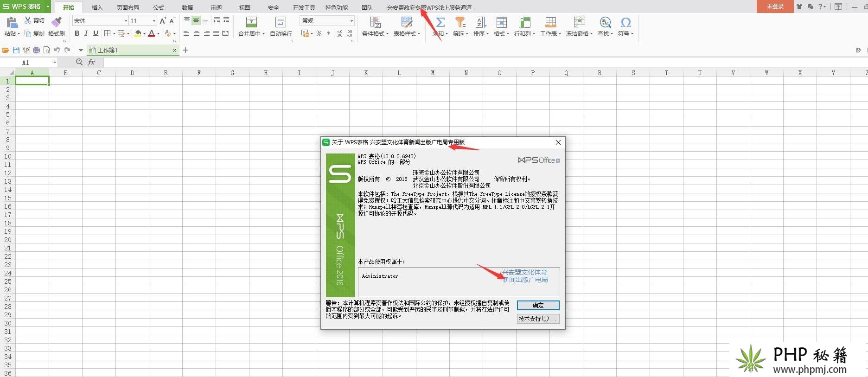
Task: Click the Open folder icon in quick toolbar
Action: (x=6, y=50)
